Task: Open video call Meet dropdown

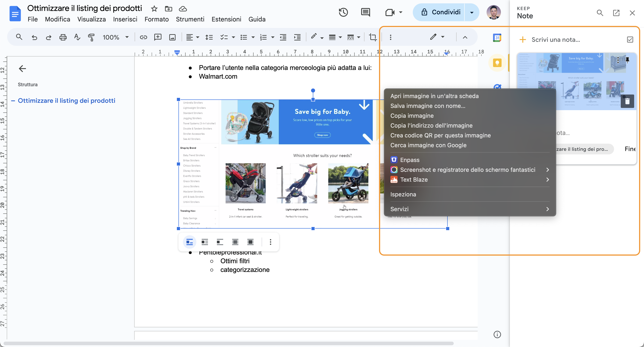Action: click(400, 12)
